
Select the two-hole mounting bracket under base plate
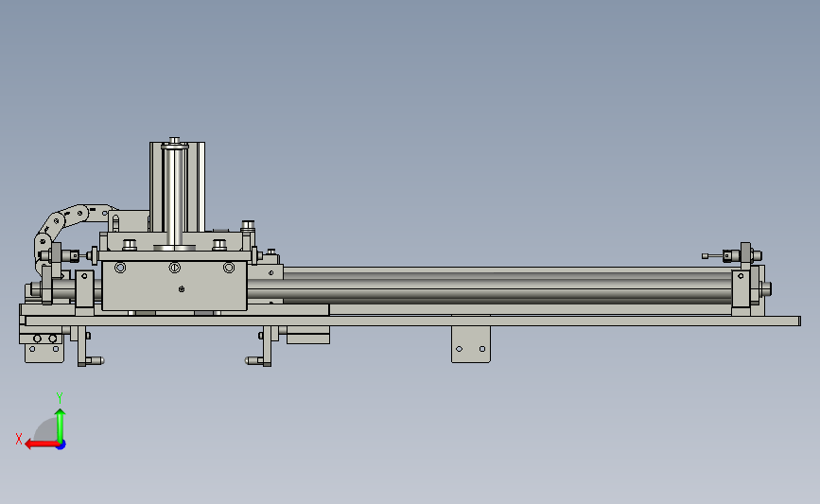[471, 344]
